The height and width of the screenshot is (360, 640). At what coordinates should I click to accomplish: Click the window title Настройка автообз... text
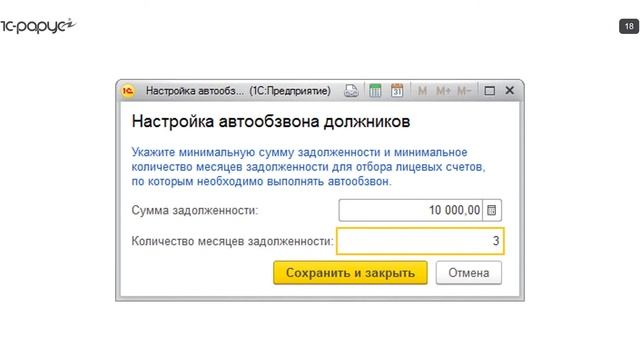238,91
